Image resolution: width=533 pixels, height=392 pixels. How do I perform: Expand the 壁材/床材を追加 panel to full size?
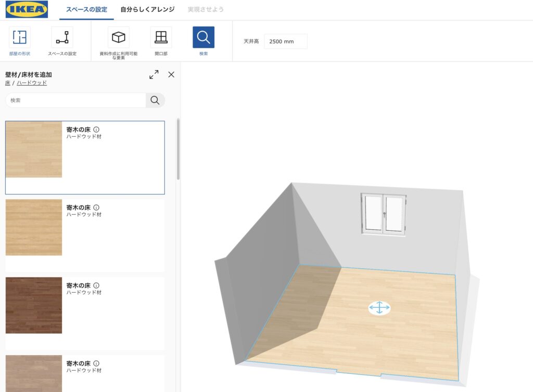click(154, 74)
